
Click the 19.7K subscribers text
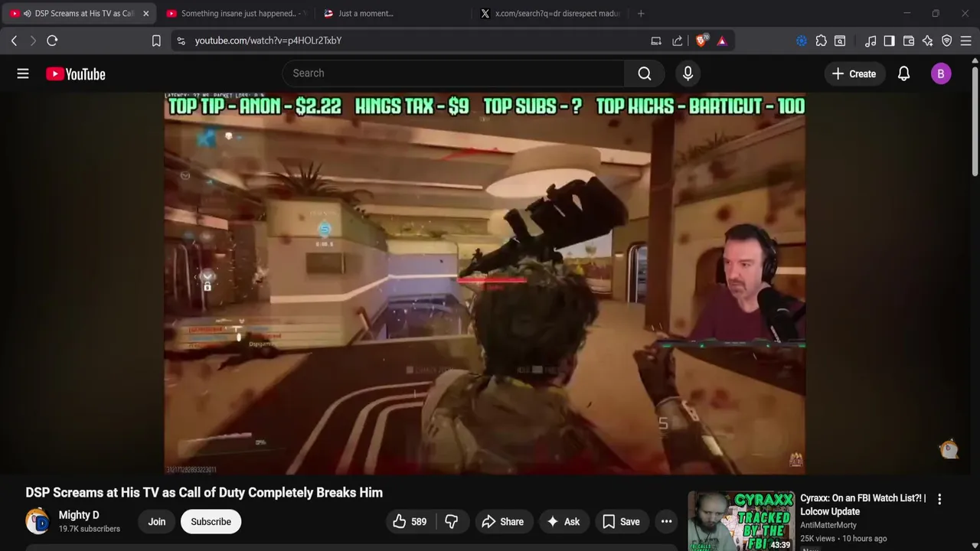[90, 529]
